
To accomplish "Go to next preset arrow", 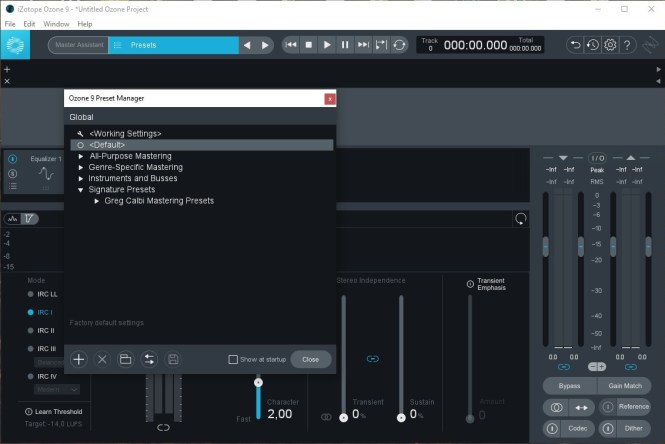I will click(265, 45).
